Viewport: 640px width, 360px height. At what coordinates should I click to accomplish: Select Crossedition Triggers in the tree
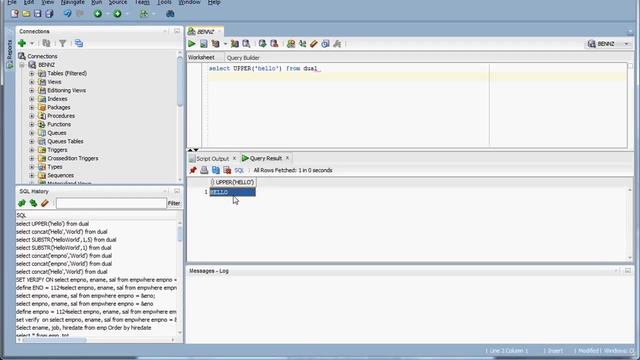pyautogui.click(x=73, y=158)
